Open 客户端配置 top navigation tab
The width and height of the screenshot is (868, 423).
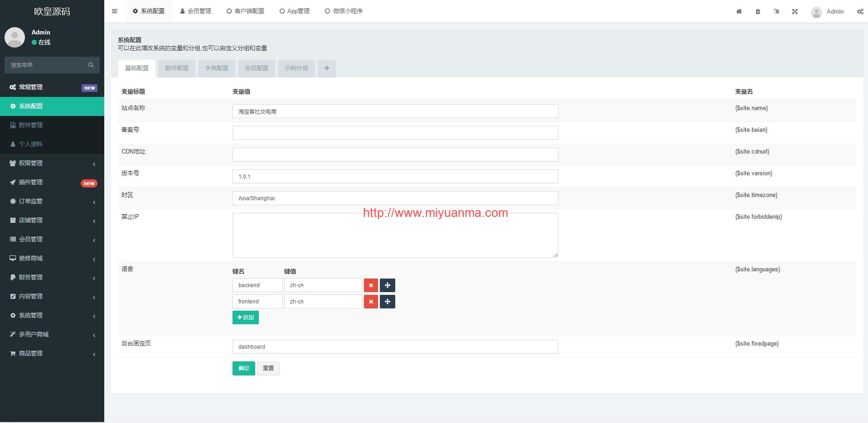coord(245,11)
